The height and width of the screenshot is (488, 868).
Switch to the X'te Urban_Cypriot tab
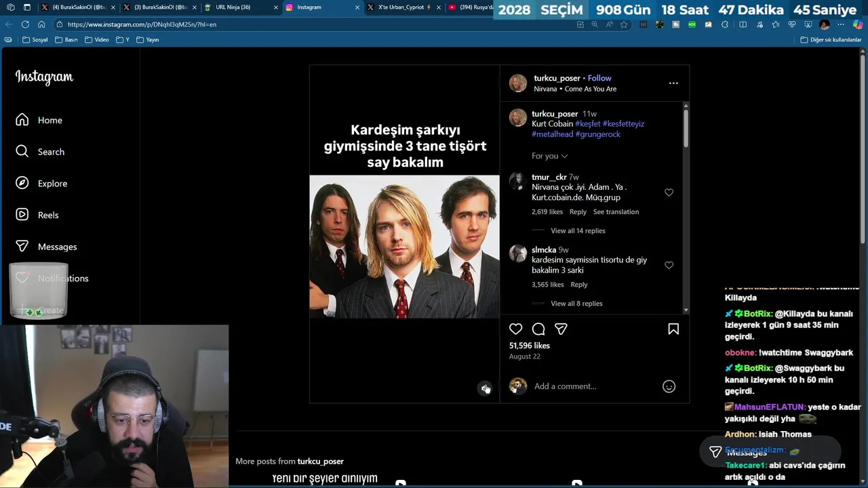point(403,7)
